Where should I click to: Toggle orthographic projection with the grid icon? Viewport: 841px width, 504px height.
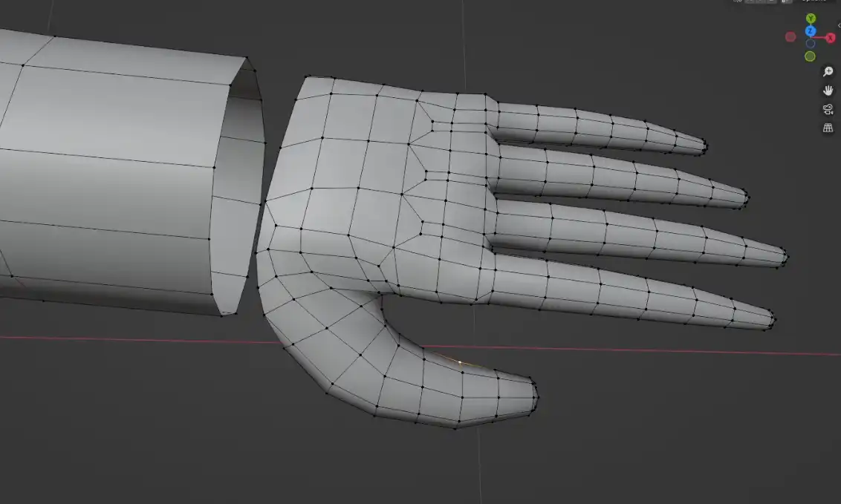[x=828, y=128]
